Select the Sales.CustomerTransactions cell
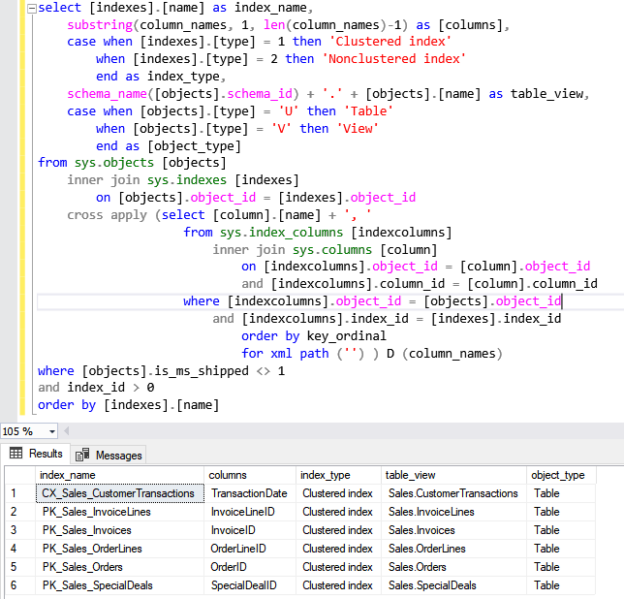This screenshot has width=624, height=599. tap(454, 493)
